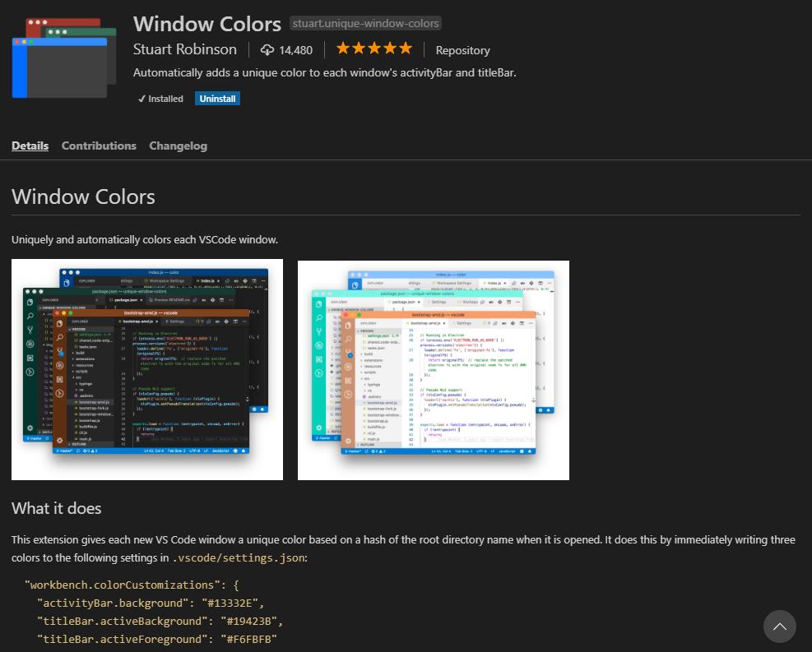Click the Stuart Robinson publisher link

point(184,49)
